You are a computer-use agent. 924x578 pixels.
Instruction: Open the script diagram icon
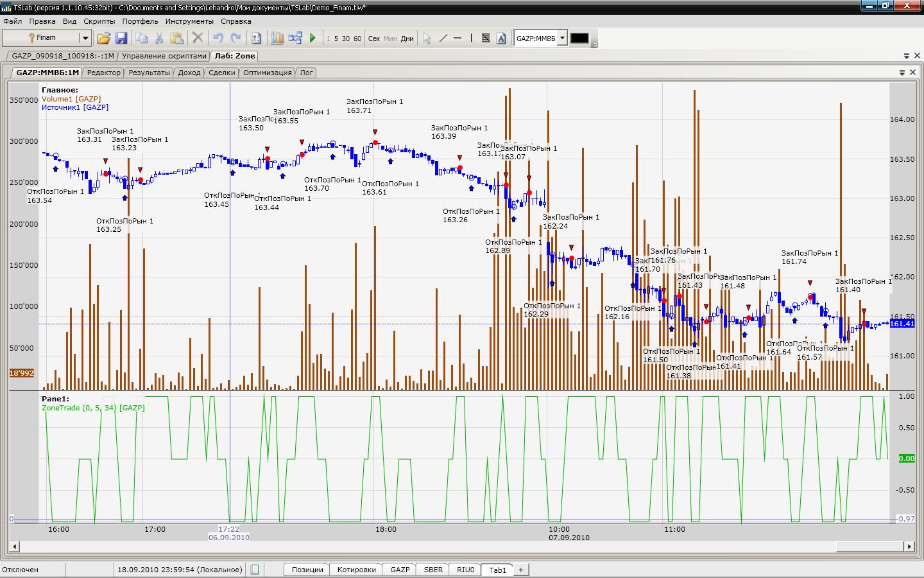click(x=295, y=39)
